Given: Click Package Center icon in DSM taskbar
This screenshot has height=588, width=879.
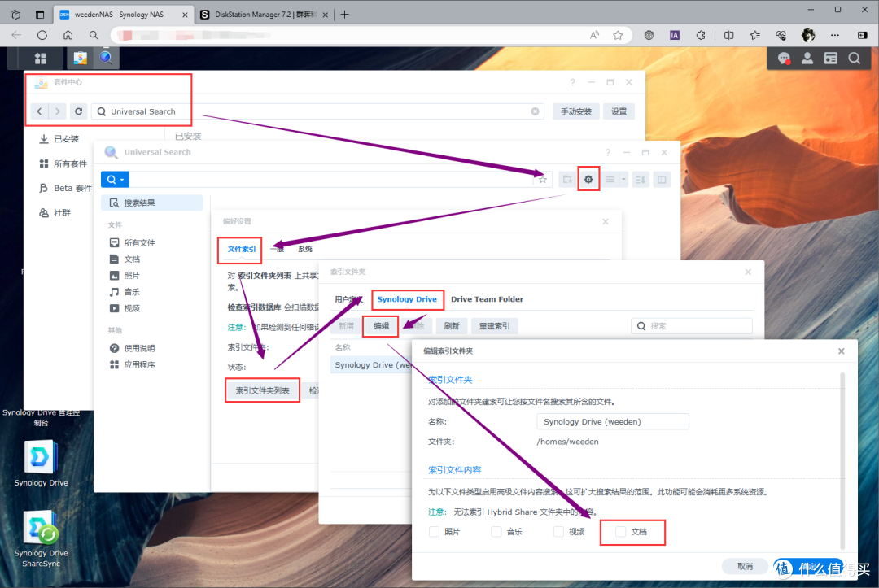Looking at the screenshot, I should pyautogui.click(x=80, y=58).
